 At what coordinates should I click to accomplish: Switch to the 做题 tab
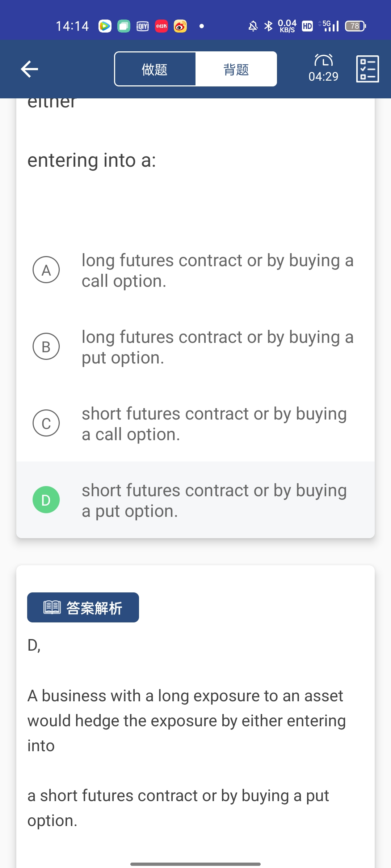(x=155, y=69)
